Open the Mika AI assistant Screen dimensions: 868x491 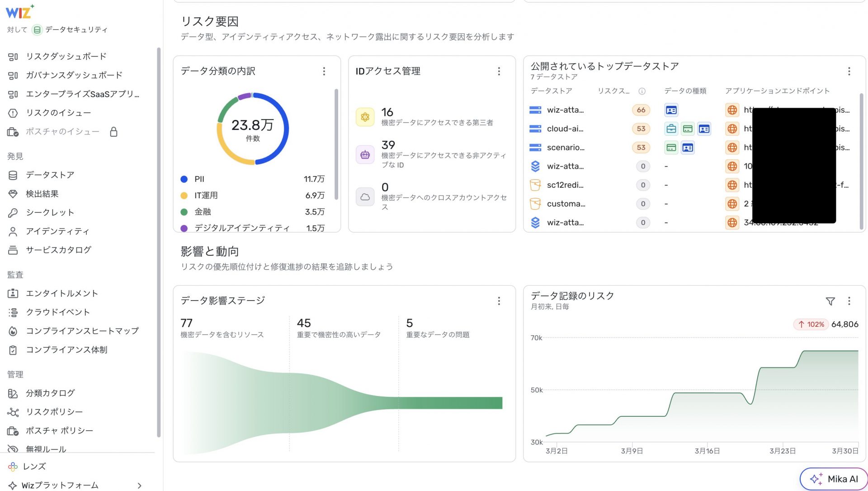pyautogui.click(x=833, y=479)
